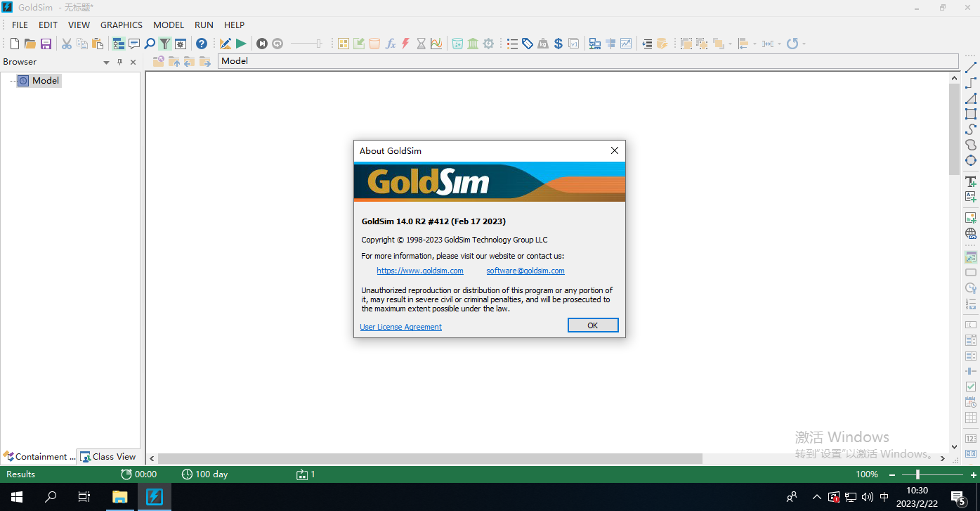Click the Paste clipboard icon
Screen dimensions: 980x511
point(98,44)
